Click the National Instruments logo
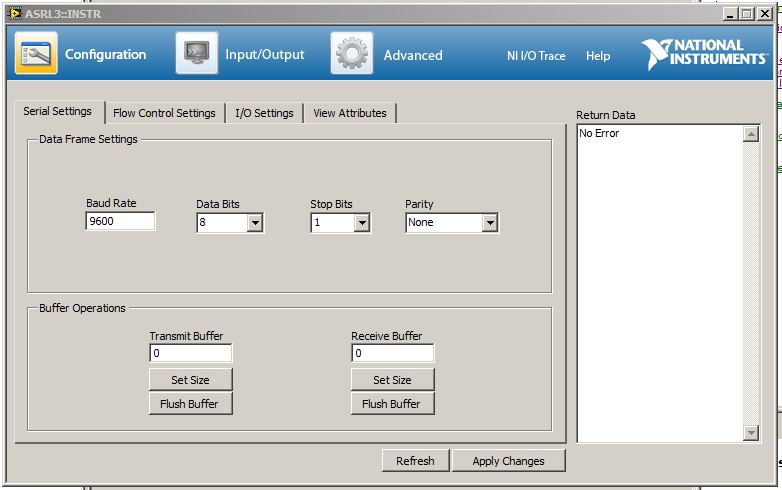This screenshot has height=490, width=782. (704, 54)
